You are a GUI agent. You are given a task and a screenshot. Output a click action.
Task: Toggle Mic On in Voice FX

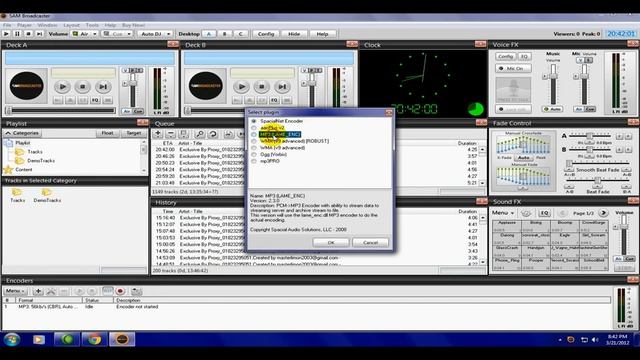coord(513,68)
